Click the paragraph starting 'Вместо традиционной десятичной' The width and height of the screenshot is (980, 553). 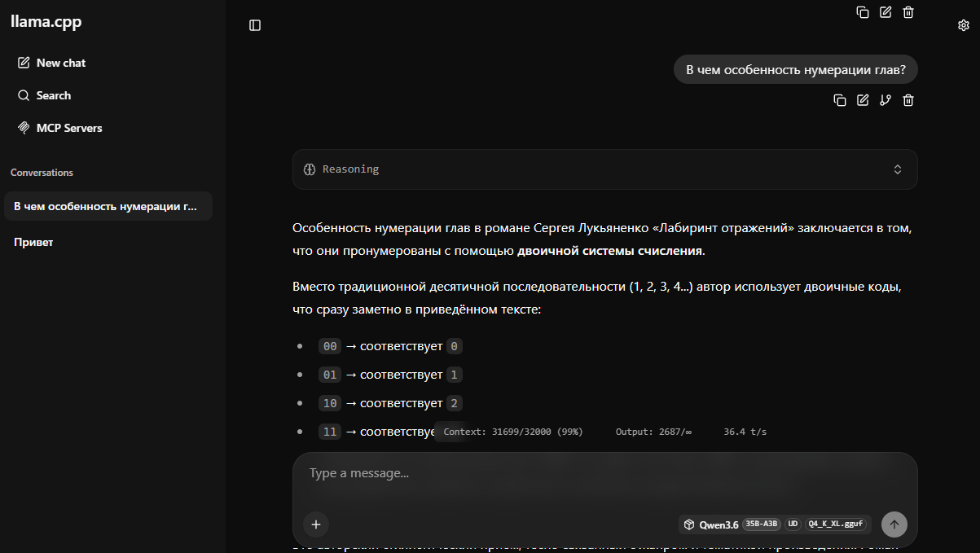(596, 299)
